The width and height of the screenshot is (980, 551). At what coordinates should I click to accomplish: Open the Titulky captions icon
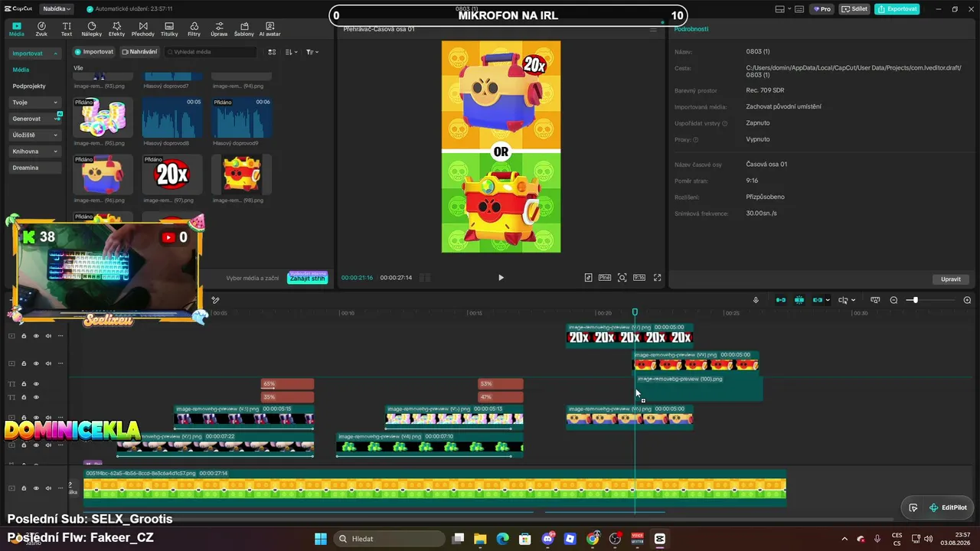tap(169, 29)
